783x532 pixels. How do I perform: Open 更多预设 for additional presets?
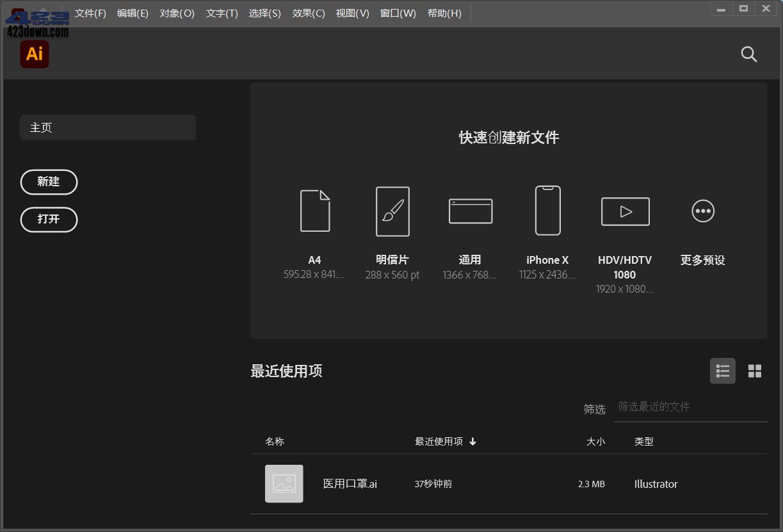pos(702,211)
